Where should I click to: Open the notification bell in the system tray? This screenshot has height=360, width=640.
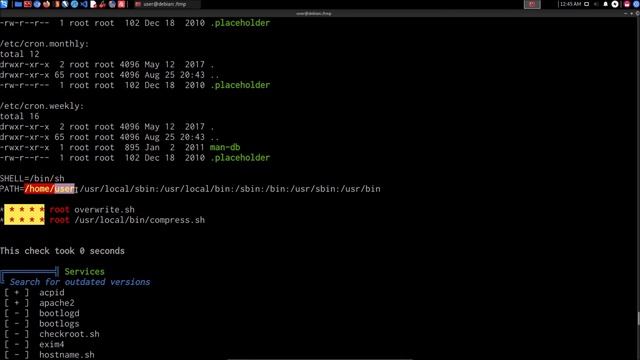coord(605,4)
